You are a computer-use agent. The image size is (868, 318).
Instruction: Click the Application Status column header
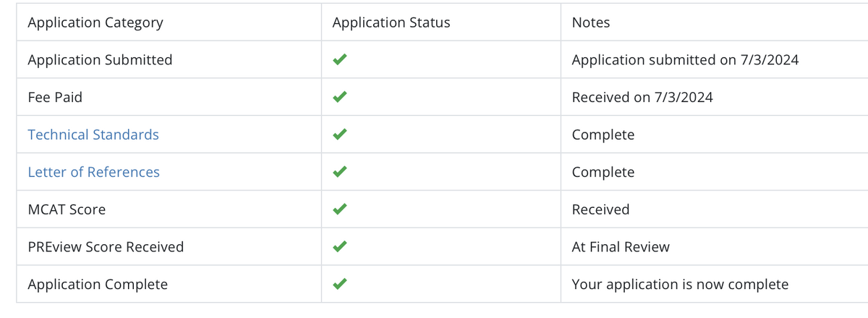(391, 22)
